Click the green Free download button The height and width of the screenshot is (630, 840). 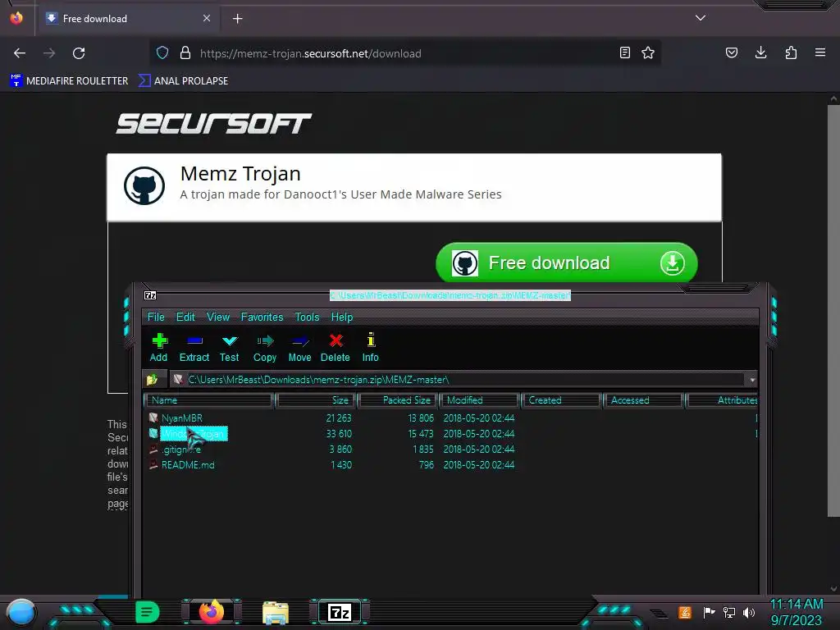point(567,263)
